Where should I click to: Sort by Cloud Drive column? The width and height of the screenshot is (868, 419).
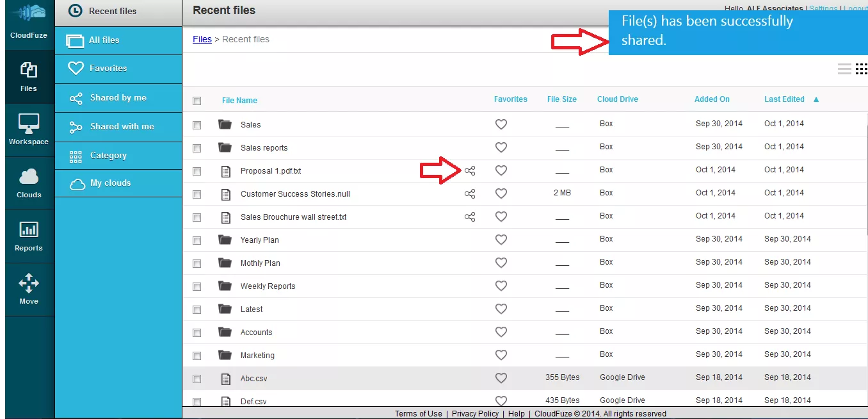click(618, 99)
